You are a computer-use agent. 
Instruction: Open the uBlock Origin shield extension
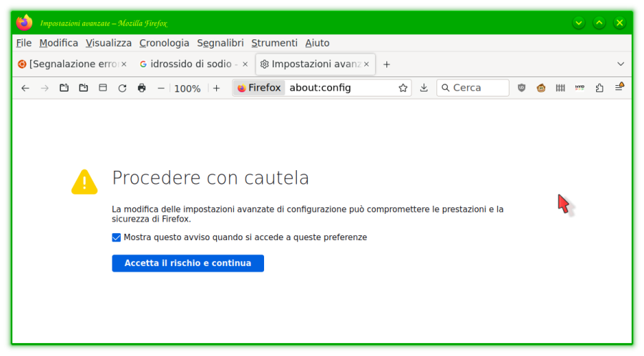[x=522, y=88]
